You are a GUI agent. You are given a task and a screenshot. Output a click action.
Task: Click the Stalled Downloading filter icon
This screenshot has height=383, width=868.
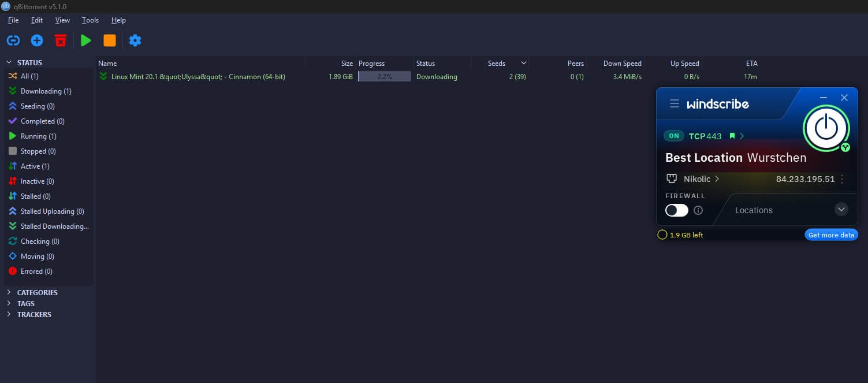pyautogui.click(x=13, y=226)
